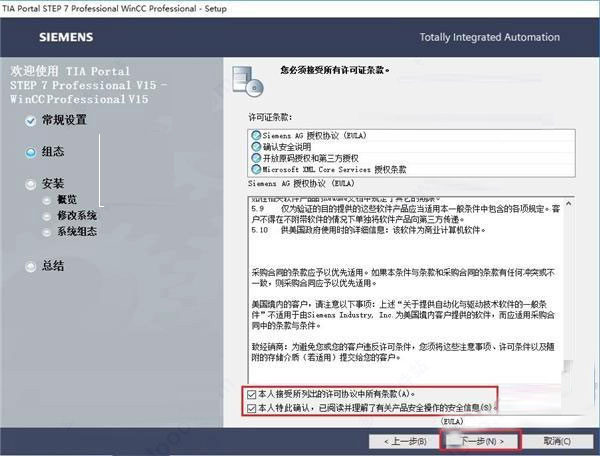Check accept all license terms checkbox

251,394
